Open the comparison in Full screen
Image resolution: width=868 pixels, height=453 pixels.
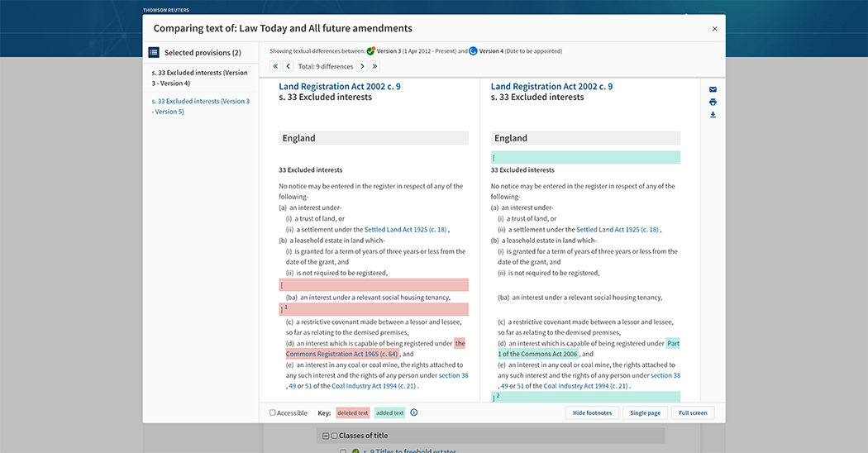click(x=693, y=412)
